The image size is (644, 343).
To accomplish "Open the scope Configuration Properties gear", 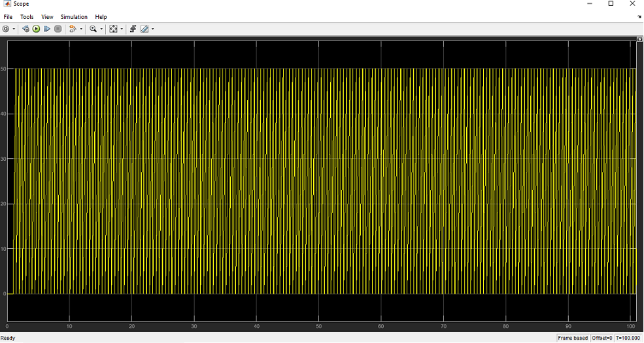I will (6, 29).
